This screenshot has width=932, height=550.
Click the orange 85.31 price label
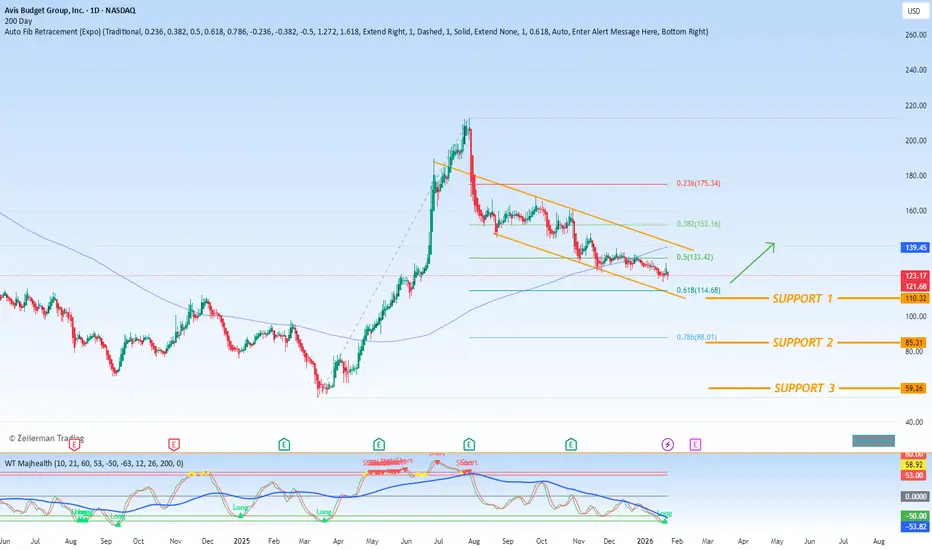tap(914, 343)
